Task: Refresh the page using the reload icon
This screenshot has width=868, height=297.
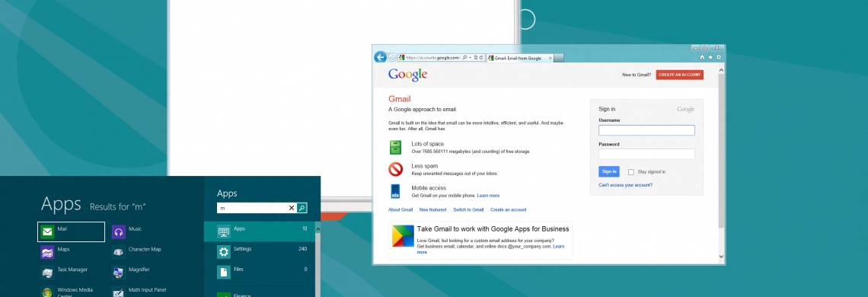Action: click(x=482, y=58)
